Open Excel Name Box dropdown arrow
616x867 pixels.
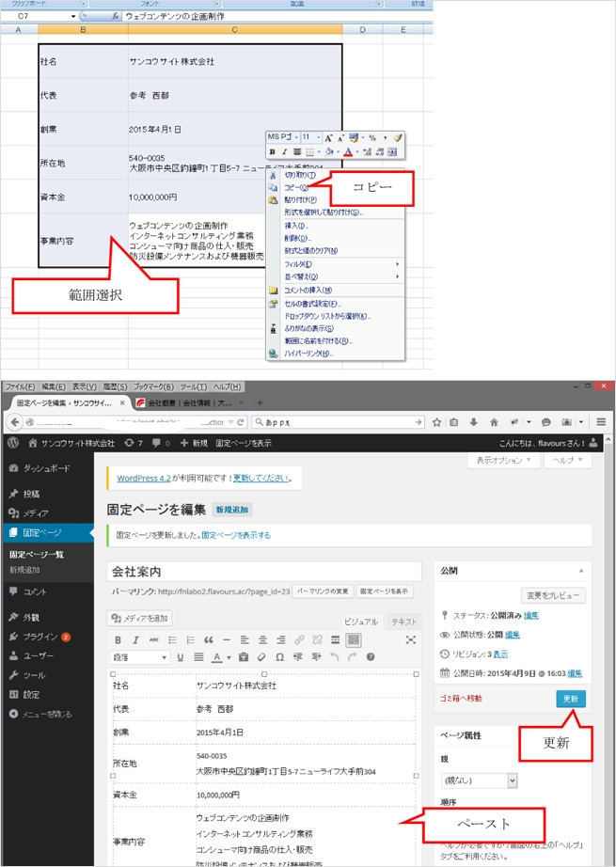pyautogui.click(x=73, y=16)
